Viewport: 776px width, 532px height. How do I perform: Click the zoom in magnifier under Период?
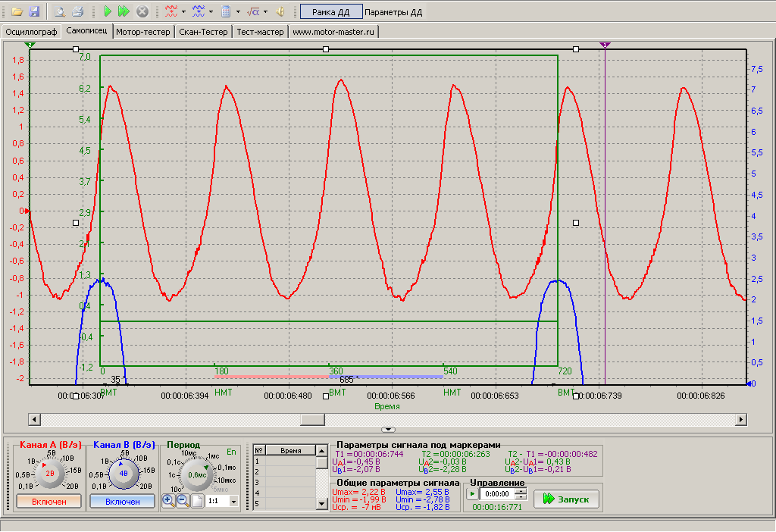tap(168, 501)
